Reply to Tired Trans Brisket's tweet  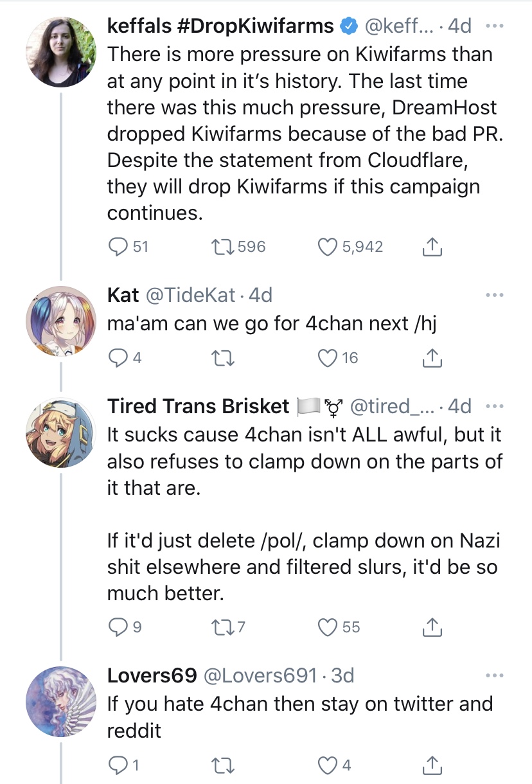118,627
